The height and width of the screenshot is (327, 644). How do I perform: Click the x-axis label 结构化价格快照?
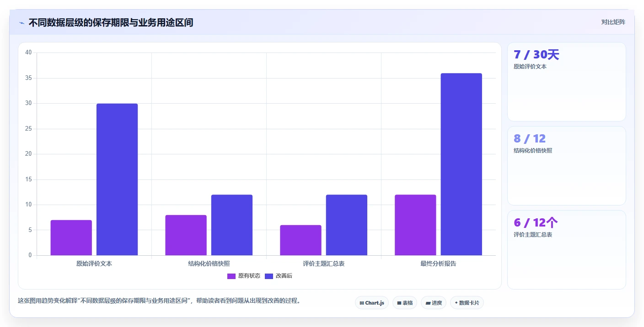[x=209, y=264]
